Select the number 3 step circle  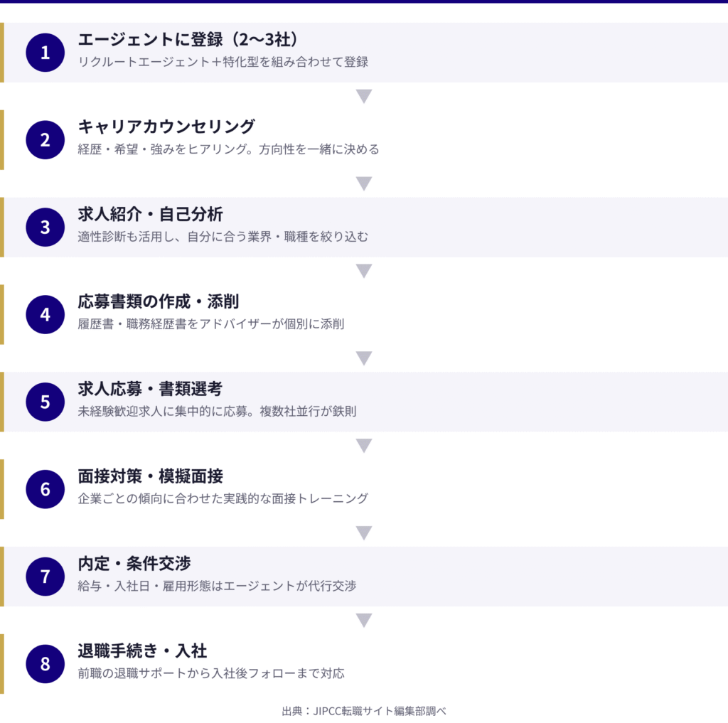point(45,227)
